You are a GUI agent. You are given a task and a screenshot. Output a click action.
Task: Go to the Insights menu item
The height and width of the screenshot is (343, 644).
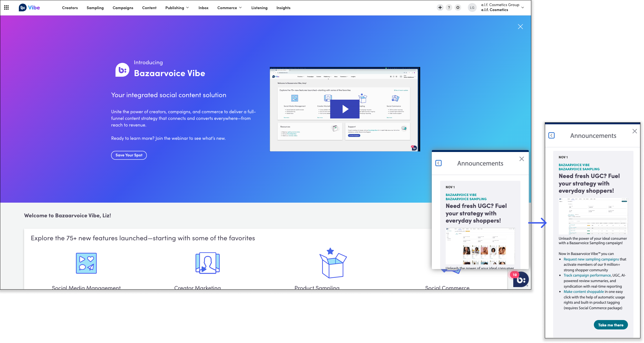coord(283,8)
